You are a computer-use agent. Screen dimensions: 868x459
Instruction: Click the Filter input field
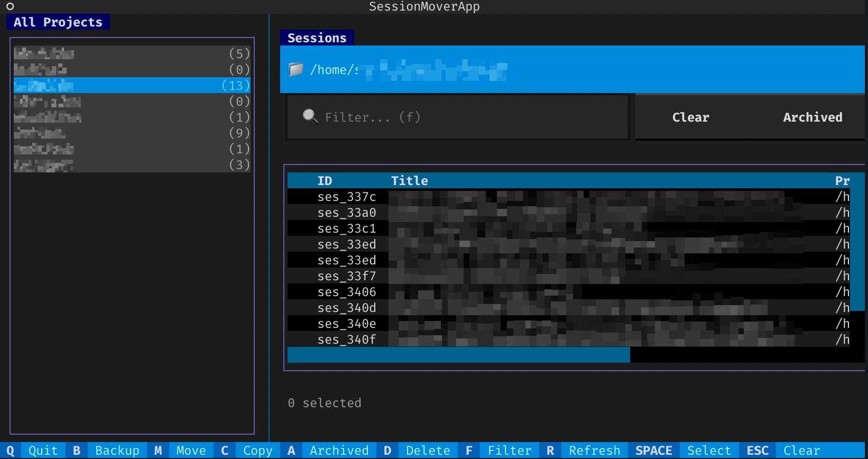pos(465,117)
